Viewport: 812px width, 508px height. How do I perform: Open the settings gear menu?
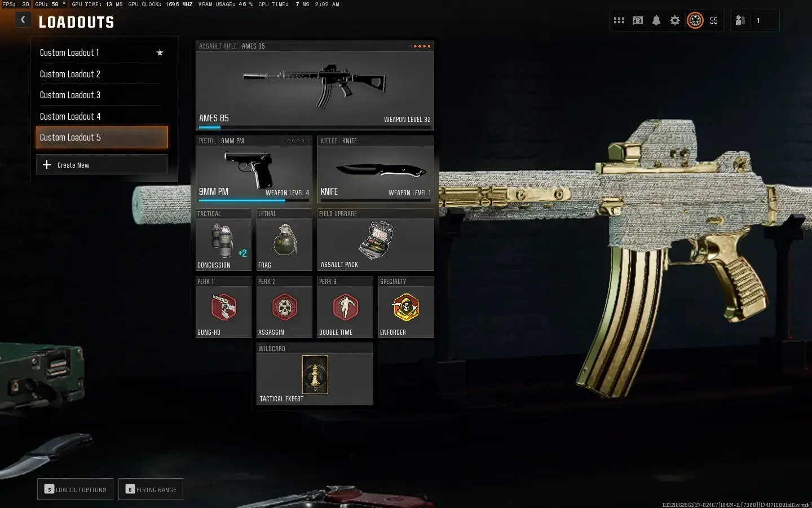[674, 20]
